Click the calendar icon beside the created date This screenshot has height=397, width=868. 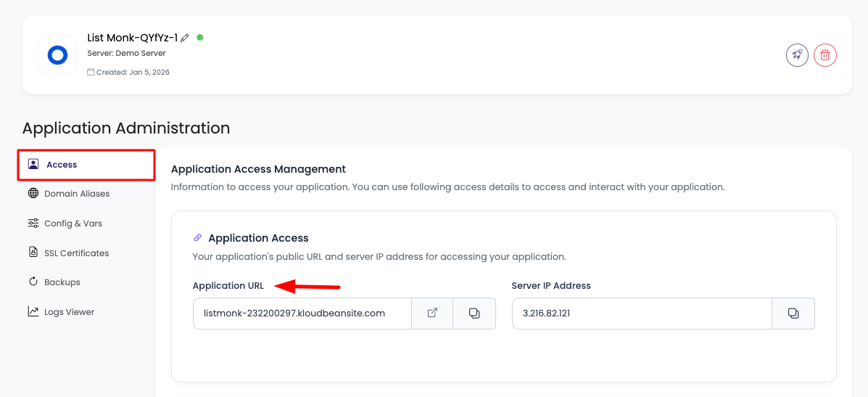coord(91,72)
